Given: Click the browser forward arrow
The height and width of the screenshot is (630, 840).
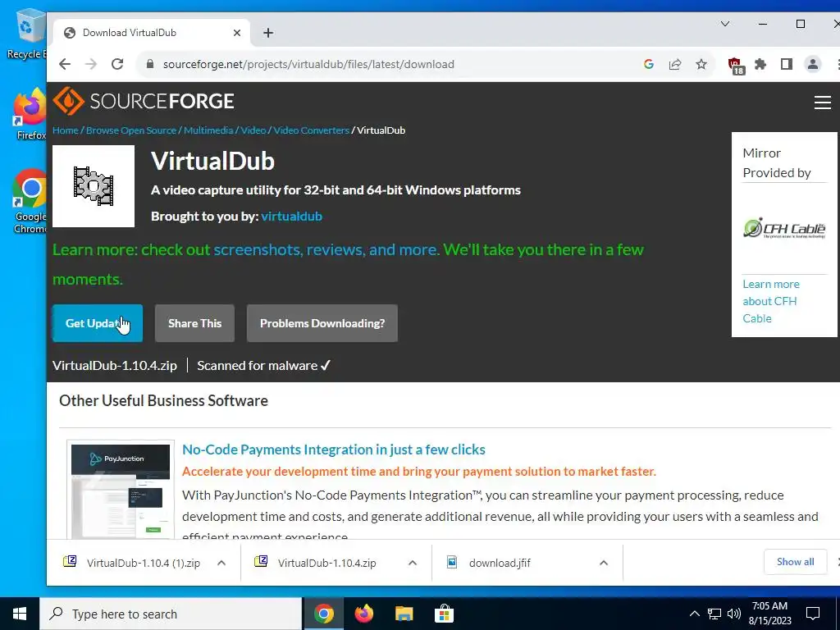Looking at the screenshot, I should pyautogui.click(x=91, y=64).
